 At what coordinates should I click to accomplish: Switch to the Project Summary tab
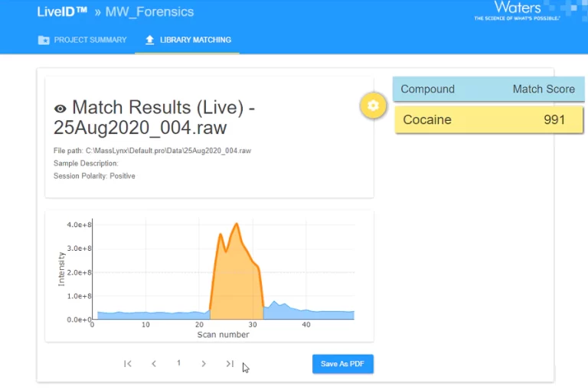click(90, 40)
